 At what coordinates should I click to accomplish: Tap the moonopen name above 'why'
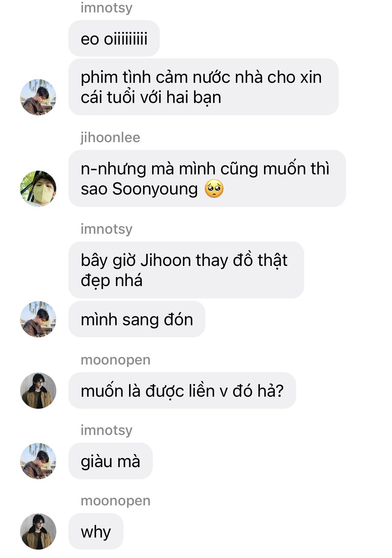tap(116, 501)
